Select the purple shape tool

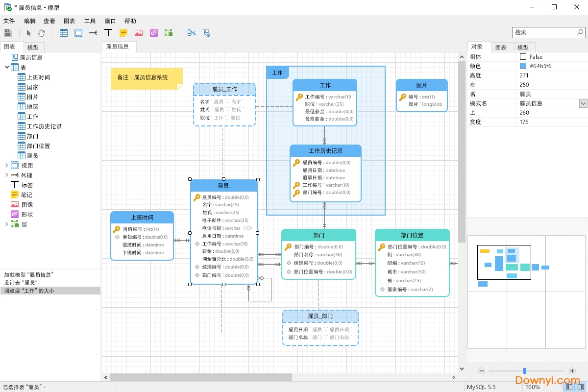point(153,33)
